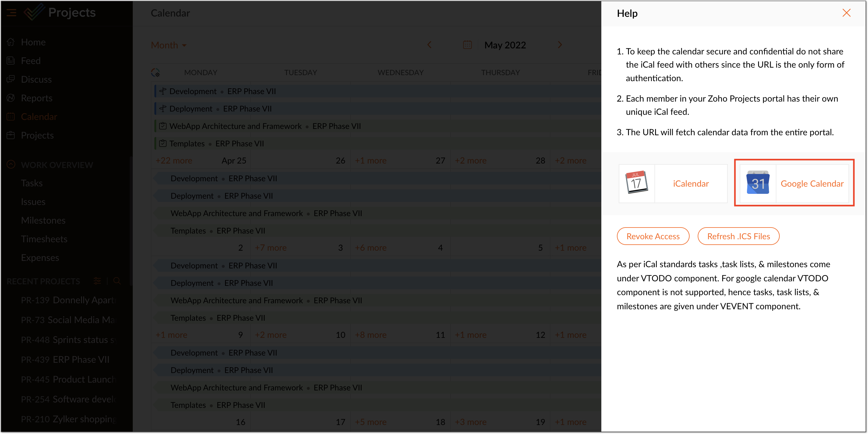
Task: Close the Help panel
Action: (x=847, y=13)
